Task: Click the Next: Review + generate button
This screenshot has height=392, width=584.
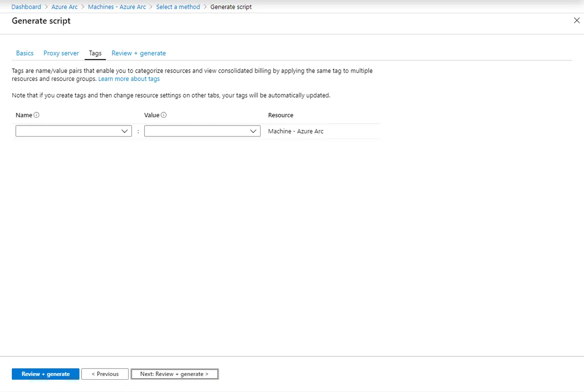Action: tap(174, 374)
